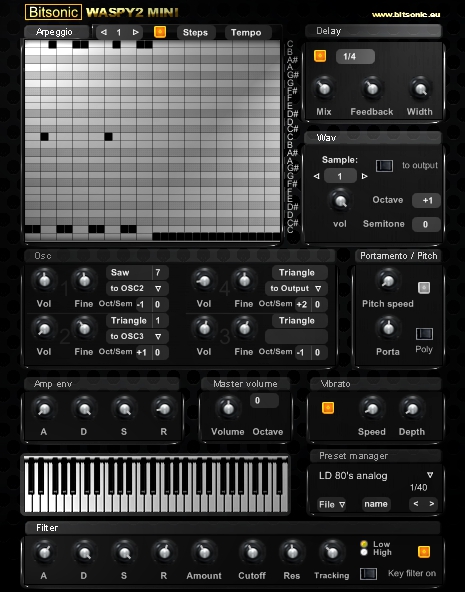465x592 pixels.
Task: Click the Wav Octave +1 value
Action: 427,200
